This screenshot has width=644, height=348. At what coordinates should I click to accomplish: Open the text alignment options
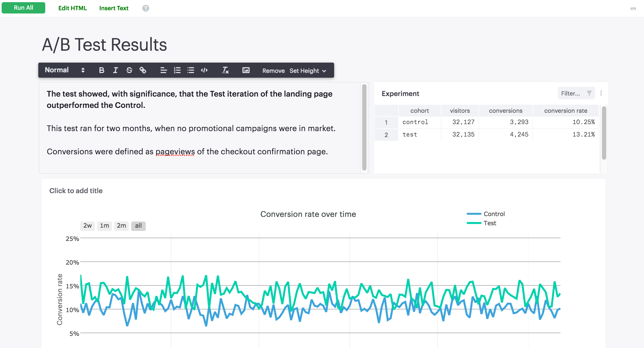pos(163,70)
